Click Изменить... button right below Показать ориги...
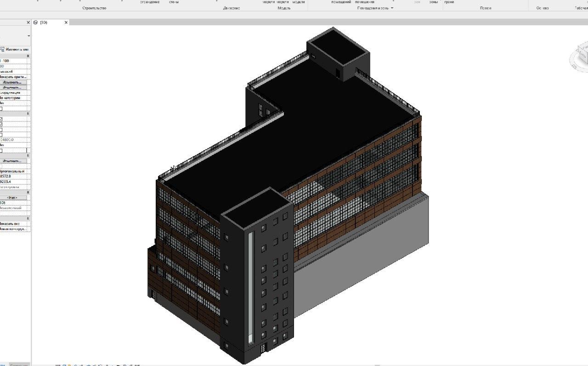588x366 pixels. (13, 82)
